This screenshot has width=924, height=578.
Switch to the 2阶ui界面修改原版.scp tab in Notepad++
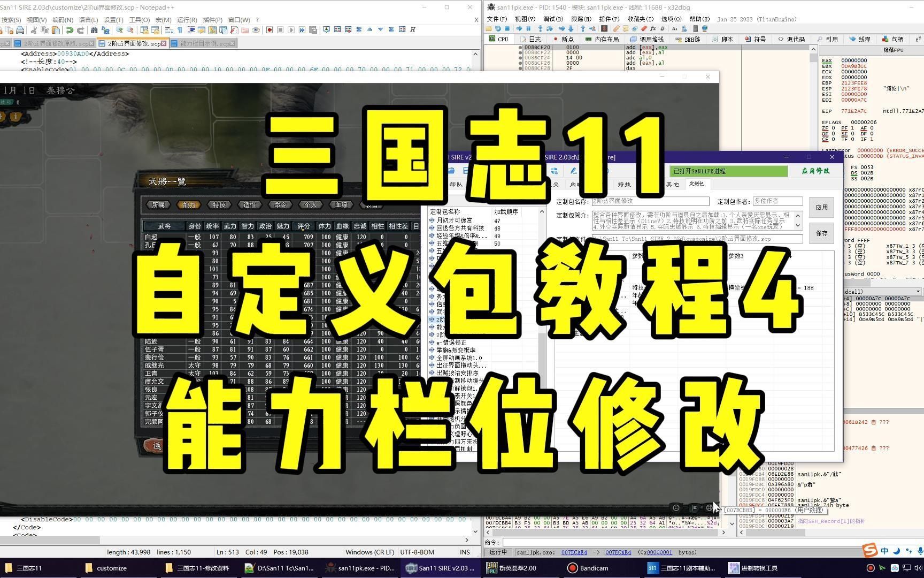pyautogui.click(x=55, y=43)
